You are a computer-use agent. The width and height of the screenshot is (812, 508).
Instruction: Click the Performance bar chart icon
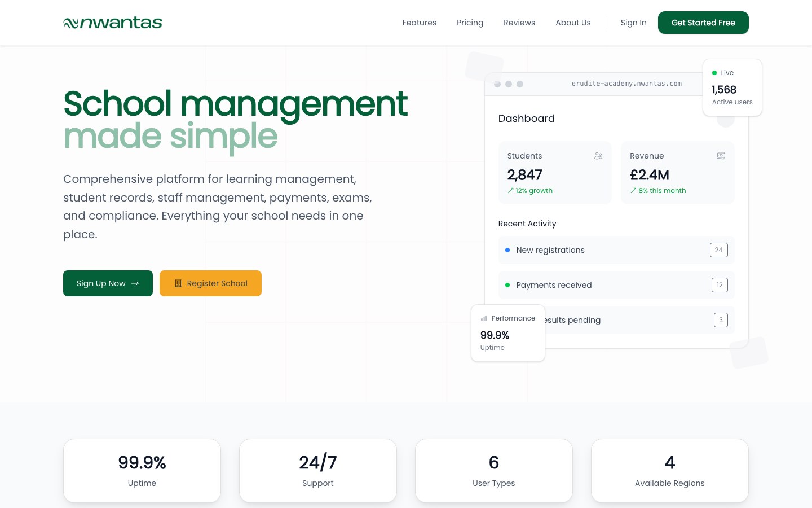(x=484, y=318)
